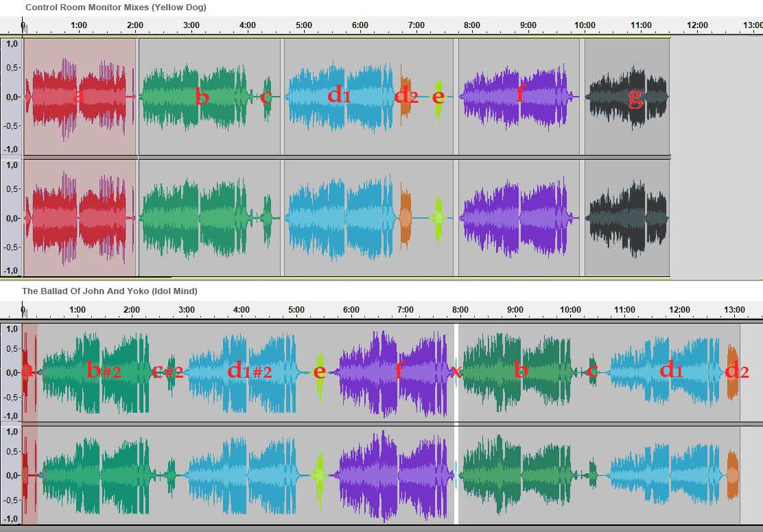The image size is (763, 532).
Task: Click the purple 'f' label in the Yellow Dog track
Action: pyautogui.click(x=520, y=93)
